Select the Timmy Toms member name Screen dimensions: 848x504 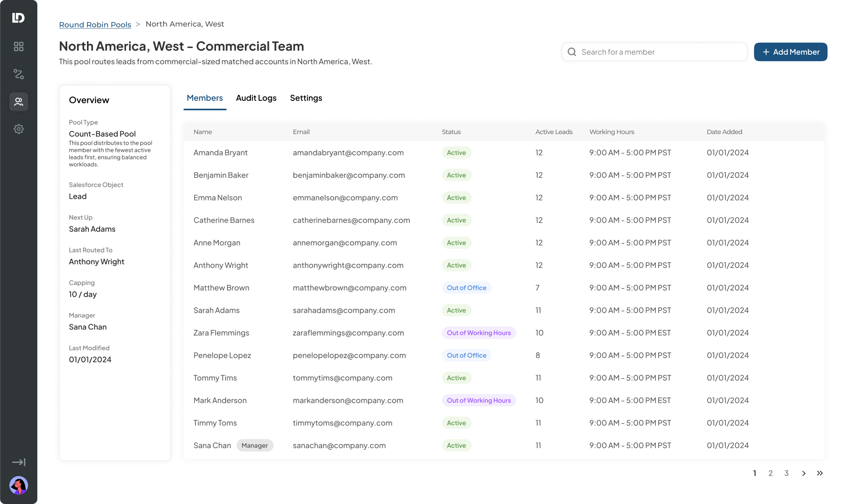(x=215, y=423)
